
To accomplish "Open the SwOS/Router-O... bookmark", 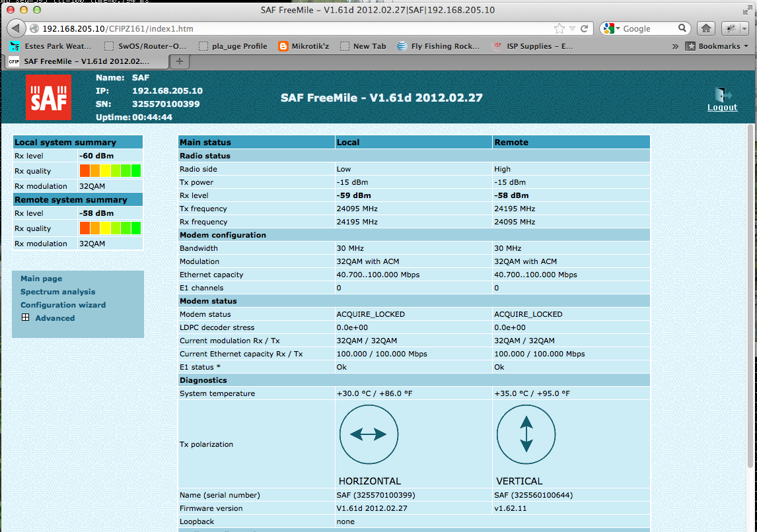I will (x=145, y=46).
